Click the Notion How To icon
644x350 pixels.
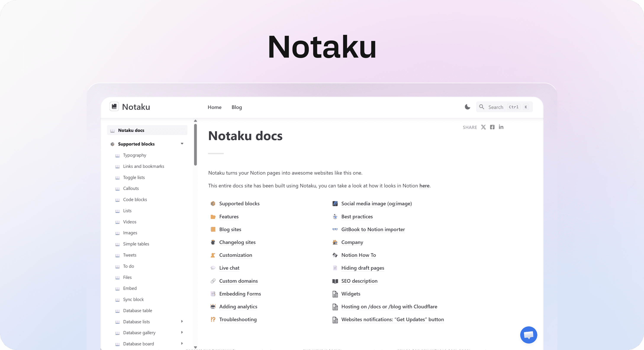(335, 255)
